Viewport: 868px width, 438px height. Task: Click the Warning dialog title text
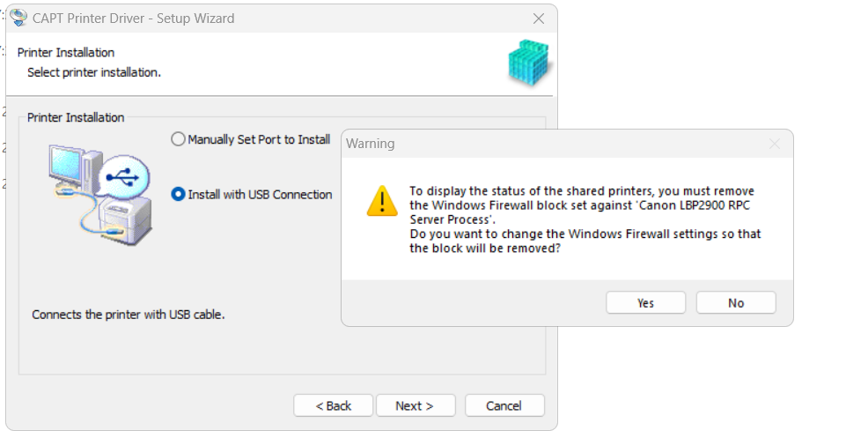(x=371, y=144)
